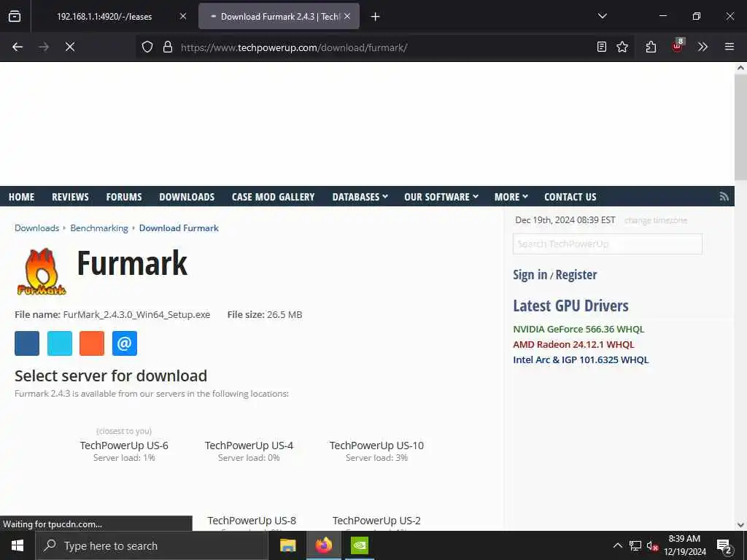
Task: Open the DOWNLOADS nav item
Action: pos(187,197)
